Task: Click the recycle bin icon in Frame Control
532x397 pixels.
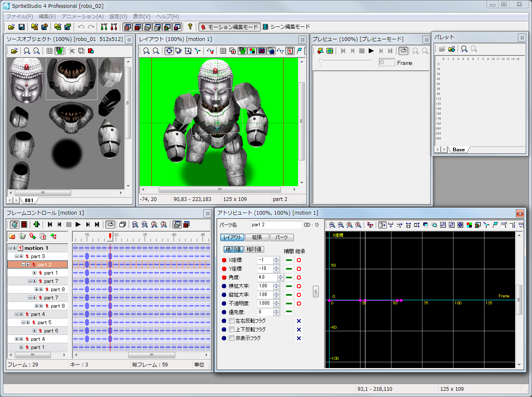Action: click(x=22, y=236)
